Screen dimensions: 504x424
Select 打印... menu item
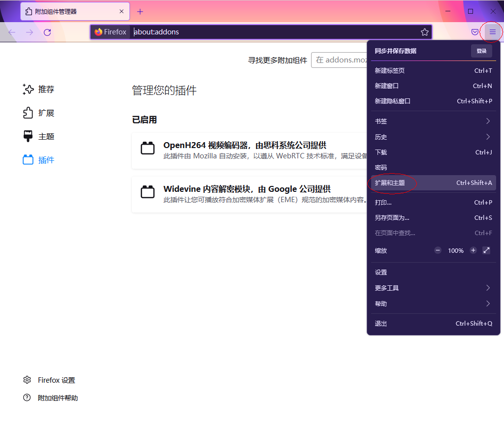click(433, 202)
